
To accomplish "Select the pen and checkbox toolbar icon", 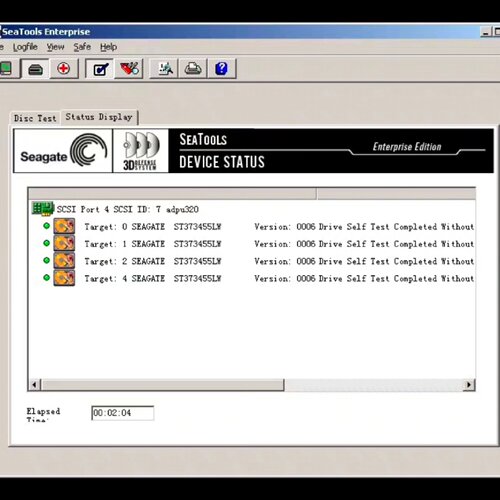I will tap(100, 69).
